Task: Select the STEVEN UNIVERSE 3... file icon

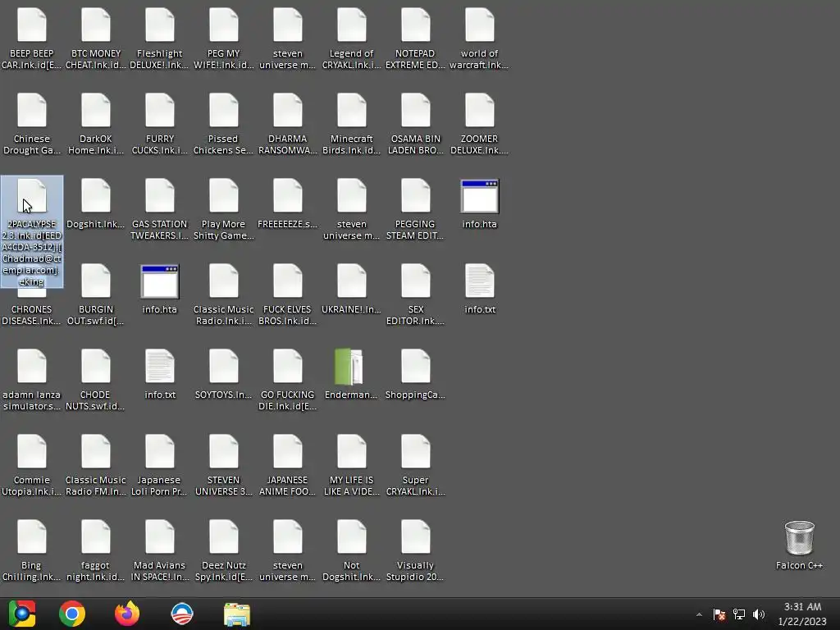Action: click(x=223, y=452)
